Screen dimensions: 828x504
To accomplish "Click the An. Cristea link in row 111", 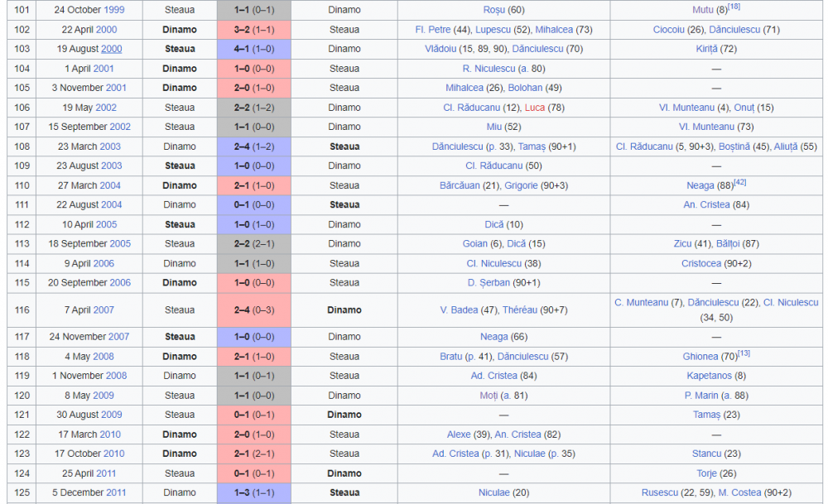I will coord(706,204).
